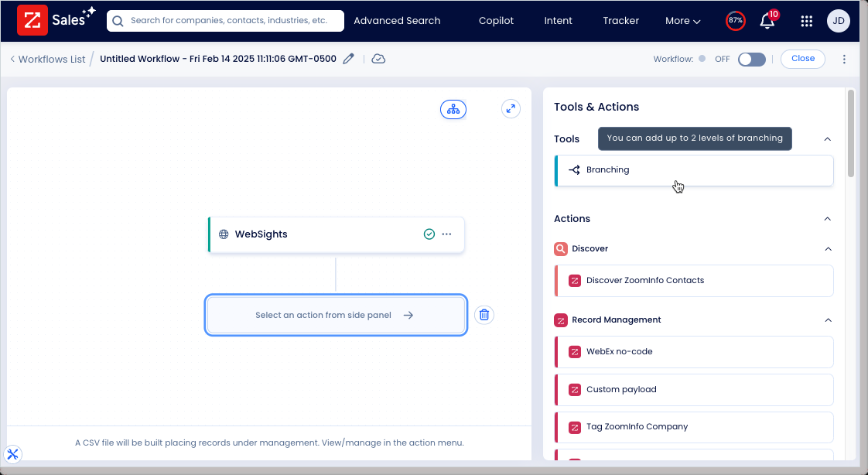
Task: Click the Discover ZoomInfo Contacts icon
Action: [575, 281]
